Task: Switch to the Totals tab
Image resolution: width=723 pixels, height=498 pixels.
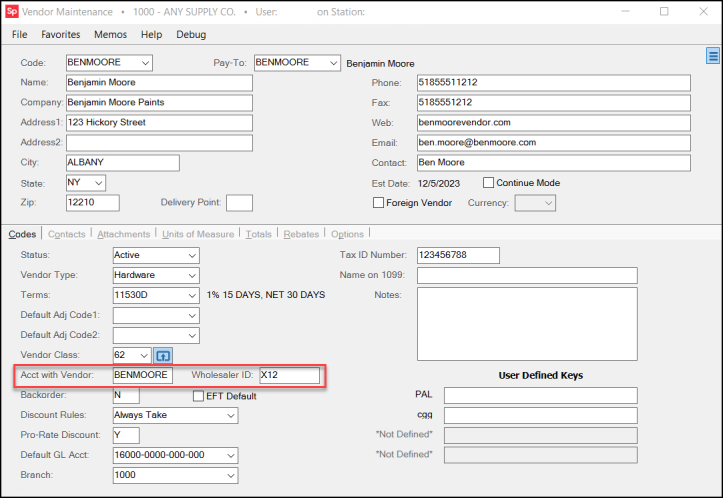Action: click(x=258, y=234)
